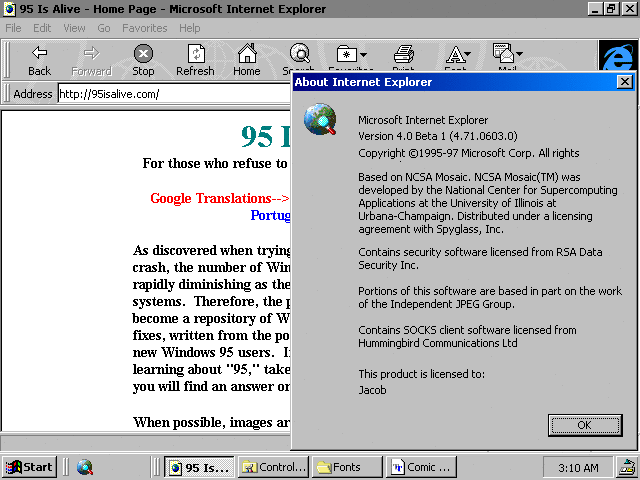This screenshot has height=480, width=640.
Task: Minimize the Internet Explorer window
Action: tap(596, 9)
